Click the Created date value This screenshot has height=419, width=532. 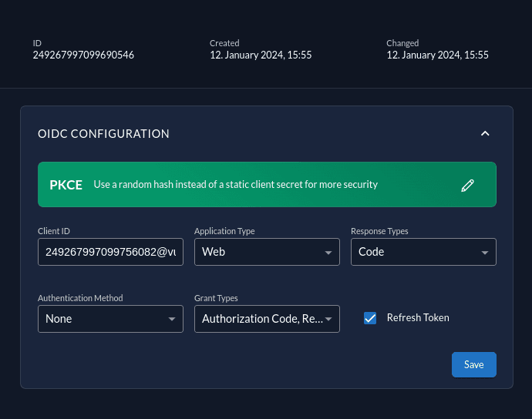(261, 55)
